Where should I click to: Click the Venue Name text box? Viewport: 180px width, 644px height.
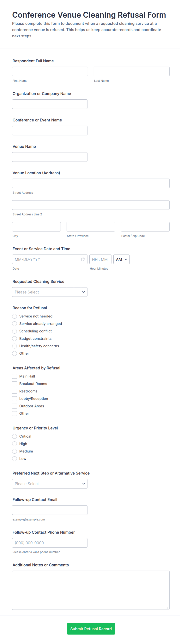(x=50, y=157)
